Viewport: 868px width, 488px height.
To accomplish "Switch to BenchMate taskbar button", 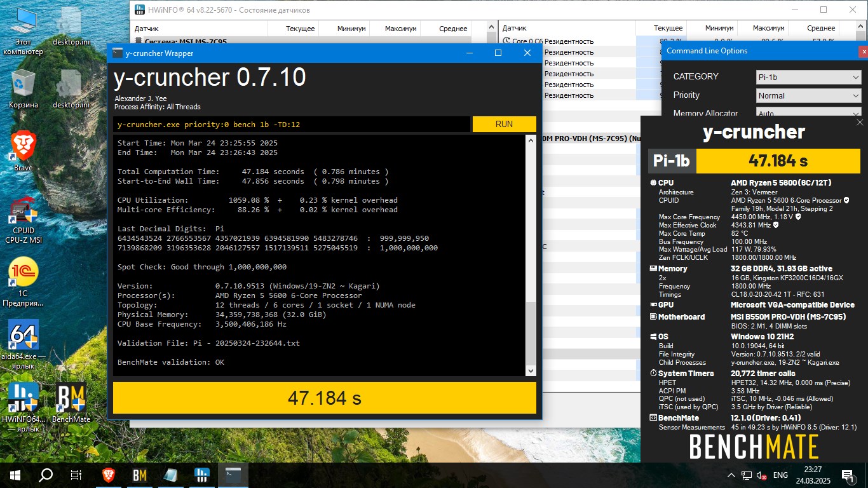I will 140,475.
